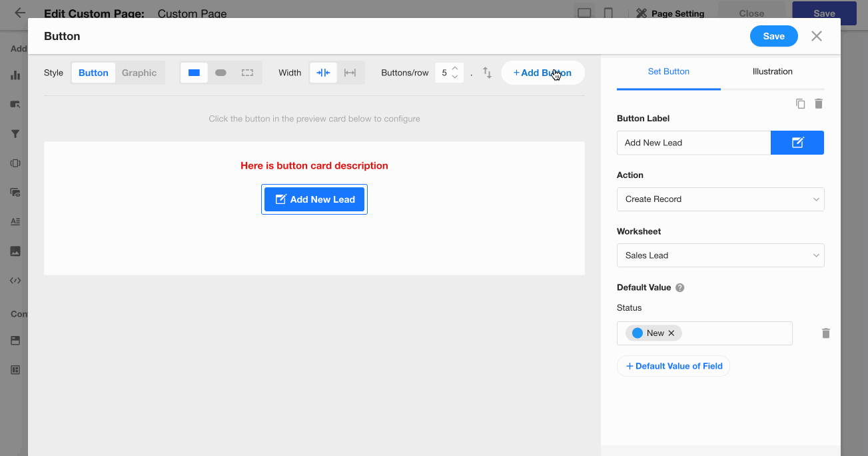Click the Add Button button

tap(542, 73)
